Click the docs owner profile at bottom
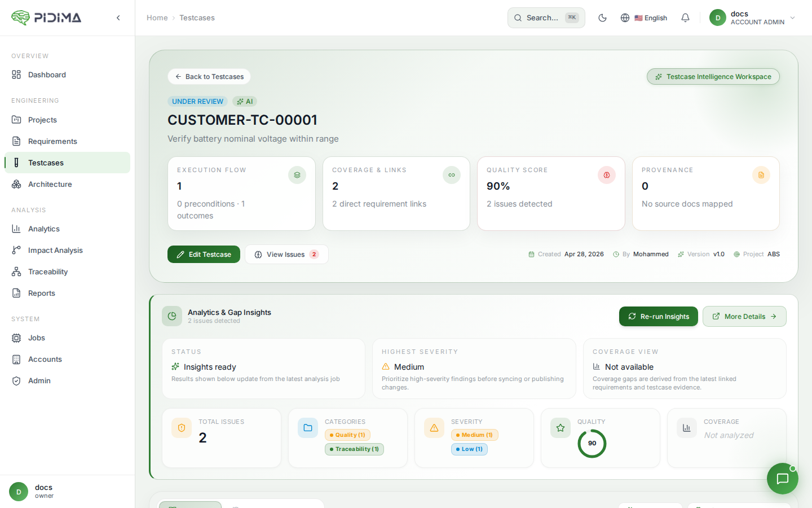Viewport: 812px width, 508px height. (x=67, y=491)
